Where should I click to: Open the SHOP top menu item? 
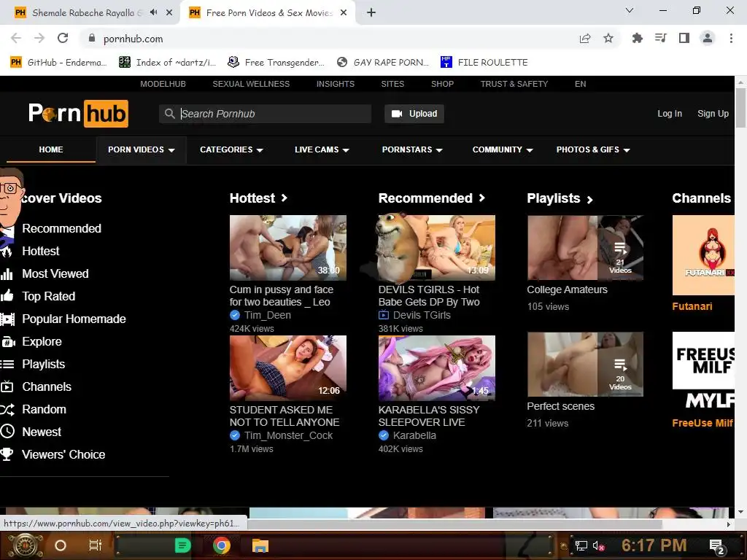(x=442, y=84)
